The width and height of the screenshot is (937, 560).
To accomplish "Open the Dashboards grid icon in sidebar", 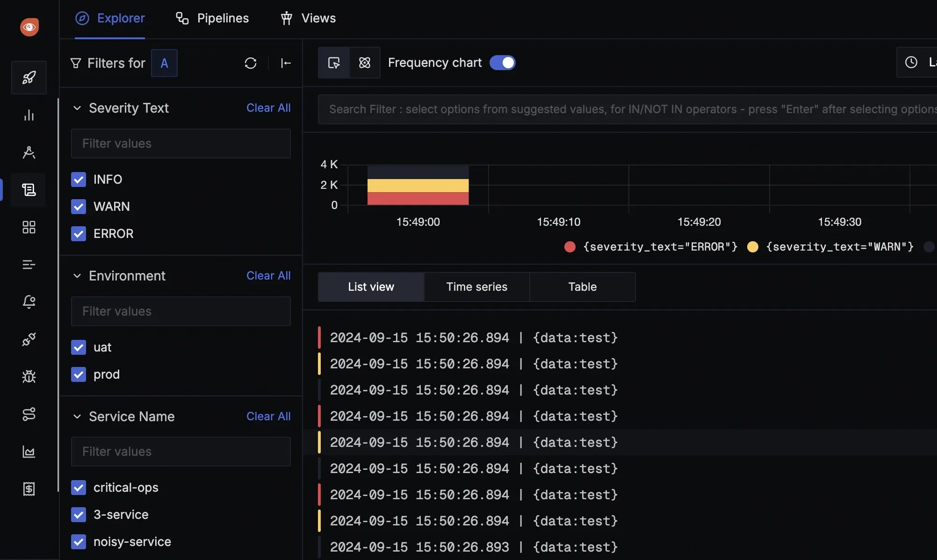I will [x=29, y=228].
